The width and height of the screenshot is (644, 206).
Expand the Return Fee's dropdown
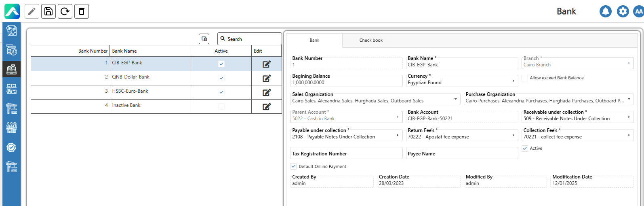pos(513,135)
